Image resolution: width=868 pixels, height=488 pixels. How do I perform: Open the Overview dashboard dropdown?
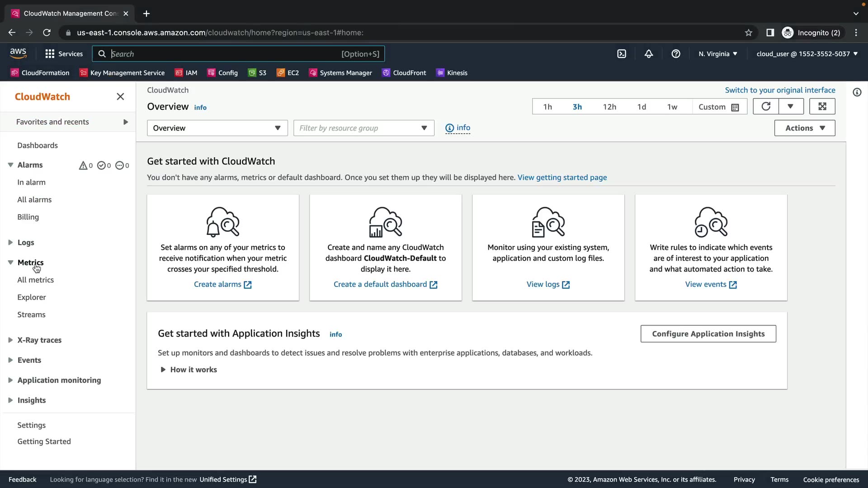(217, 128)
